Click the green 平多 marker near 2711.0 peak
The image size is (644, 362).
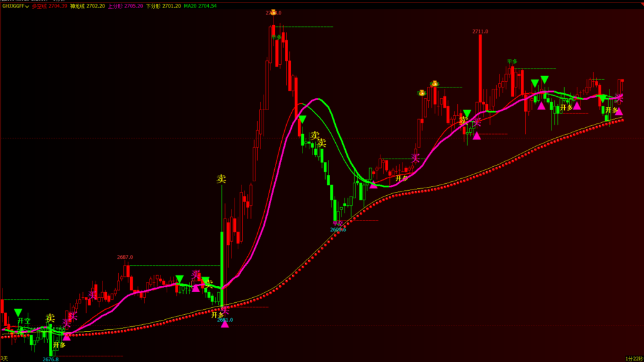pos(512,62)
